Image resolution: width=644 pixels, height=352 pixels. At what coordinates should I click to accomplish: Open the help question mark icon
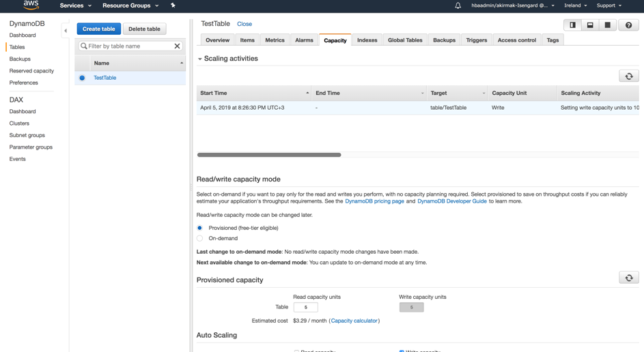pyautogui.click(x=628, y=25)
